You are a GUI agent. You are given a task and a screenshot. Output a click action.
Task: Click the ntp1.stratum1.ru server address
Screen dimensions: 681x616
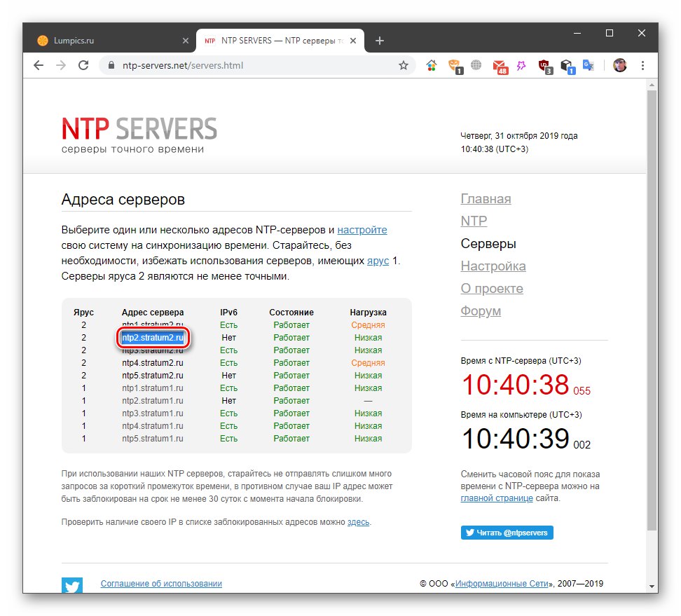(153, 388)
